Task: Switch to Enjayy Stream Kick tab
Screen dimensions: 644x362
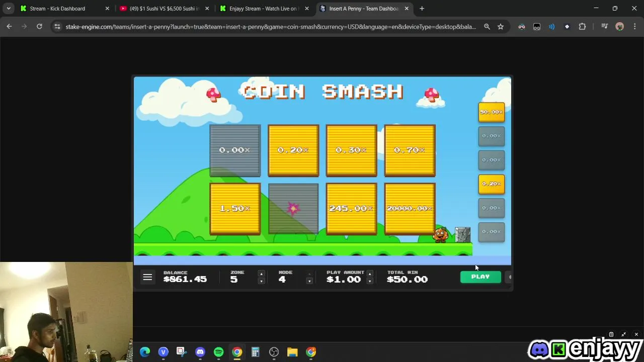Action: pos(264,9)
